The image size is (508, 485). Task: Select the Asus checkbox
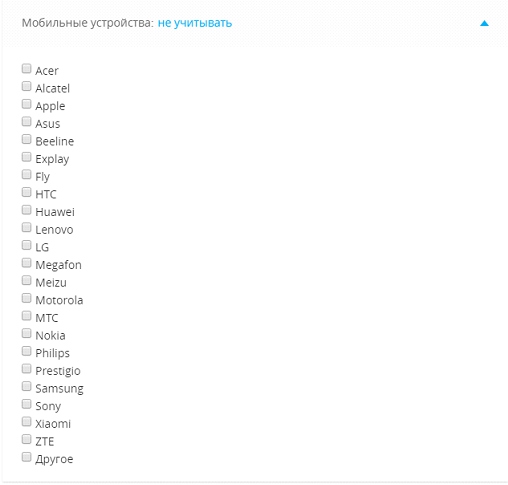[x=26, y=122]
